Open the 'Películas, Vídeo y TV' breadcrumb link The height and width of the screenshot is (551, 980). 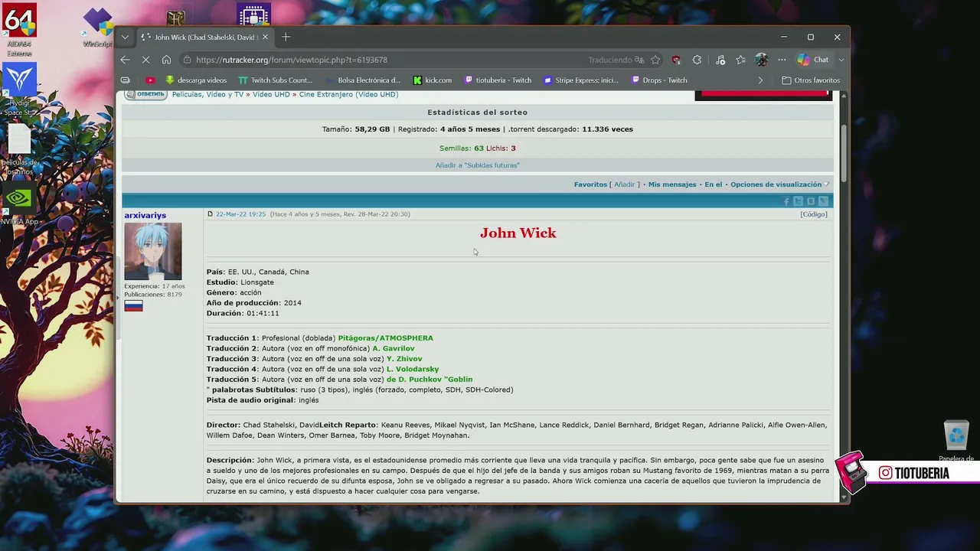(207, 94)
